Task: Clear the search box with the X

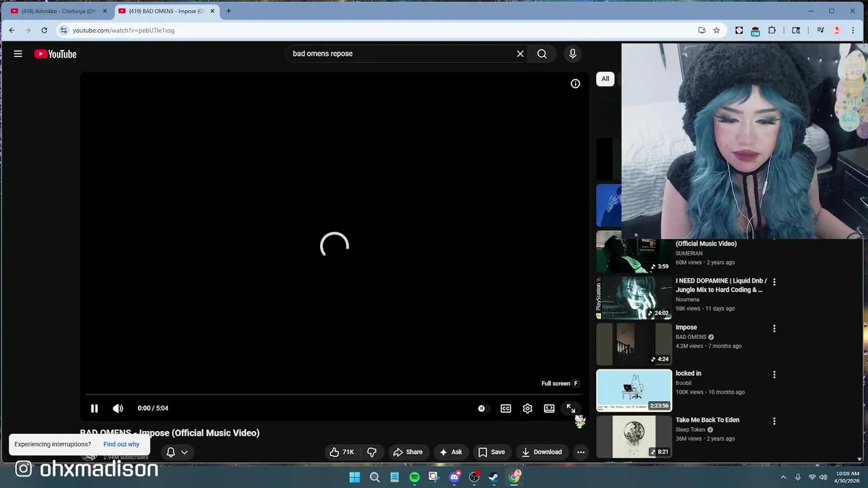Action: click(x=520, y=54)
